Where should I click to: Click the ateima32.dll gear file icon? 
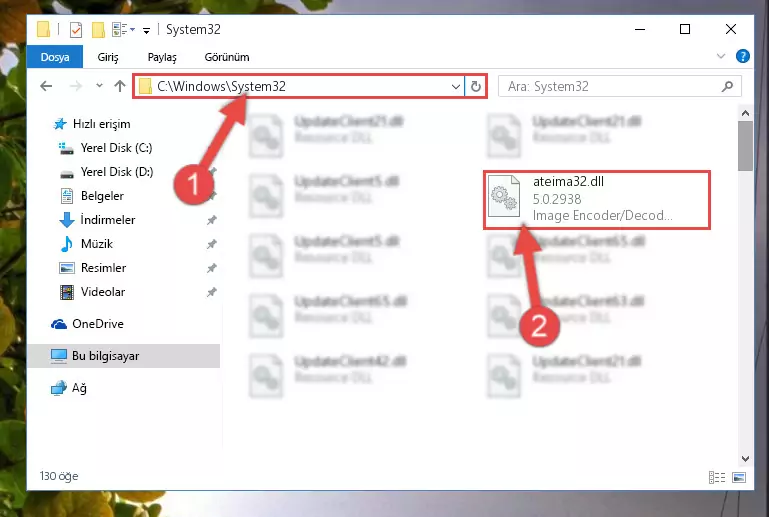(504, 196)
